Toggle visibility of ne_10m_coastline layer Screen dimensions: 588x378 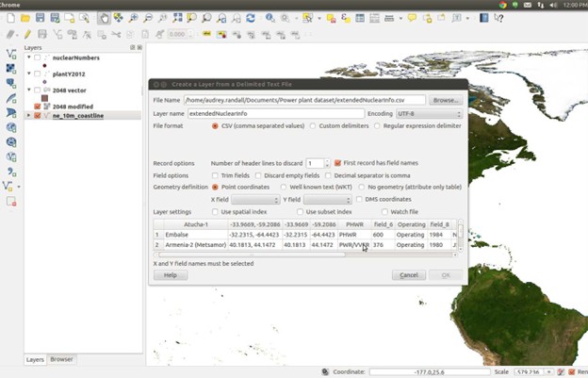38,116
